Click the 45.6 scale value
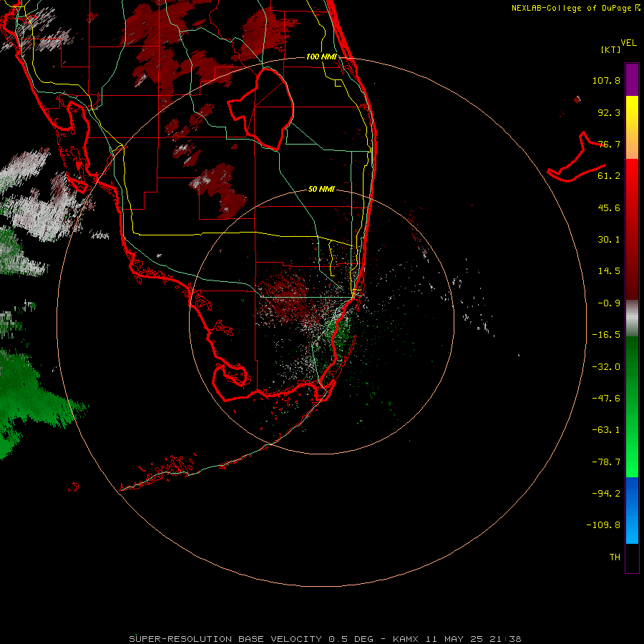Image resolution: width=644 pixels, height=644 pixels. pos(609,208)
